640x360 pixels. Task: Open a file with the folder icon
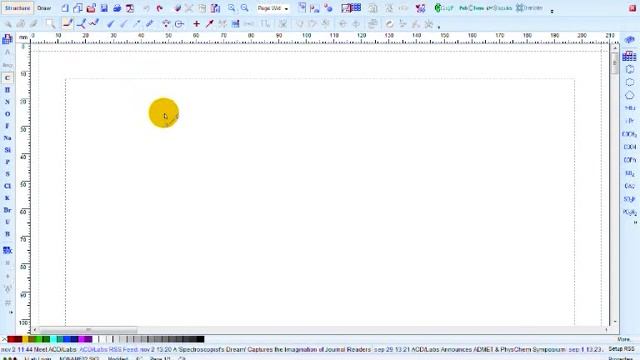pos(91,8)
